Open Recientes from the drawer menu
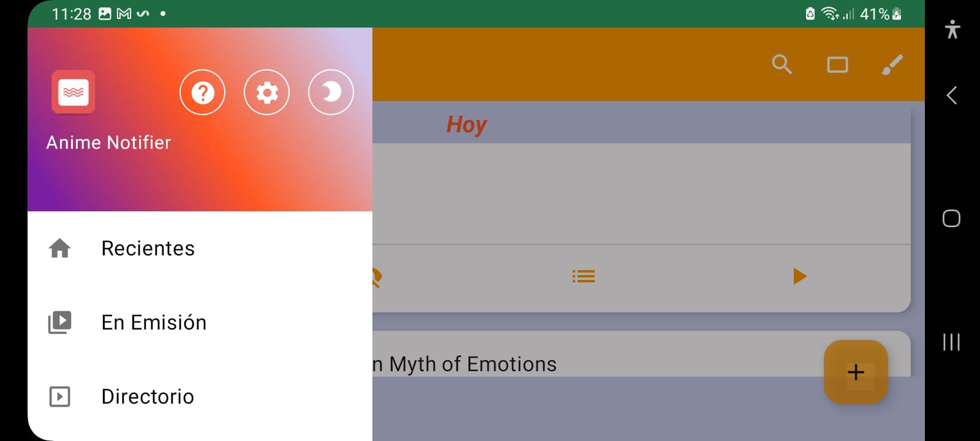The width and height of the screenshot is (980, 441). coord(200,248)
